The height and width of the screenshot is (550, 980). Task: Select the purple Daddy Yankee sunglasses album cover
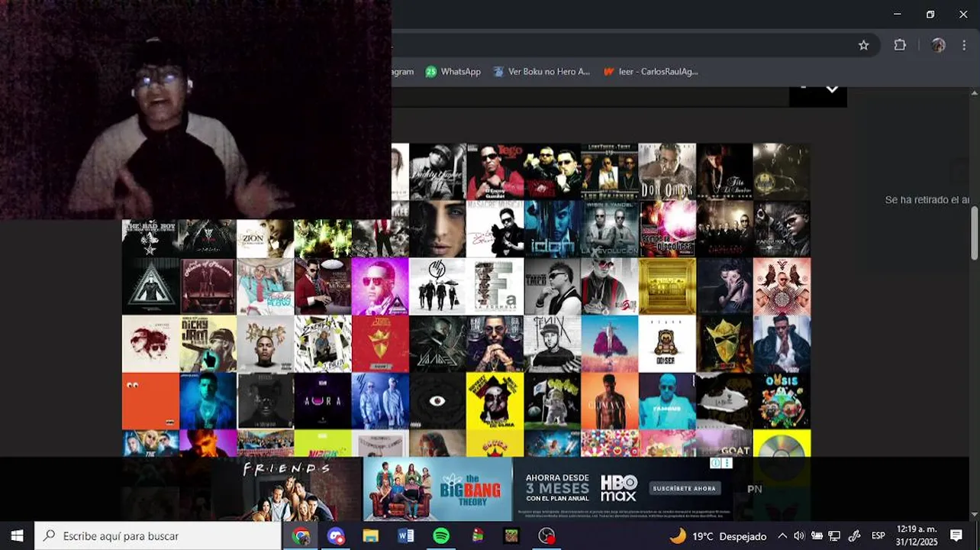tap(380, 286)
